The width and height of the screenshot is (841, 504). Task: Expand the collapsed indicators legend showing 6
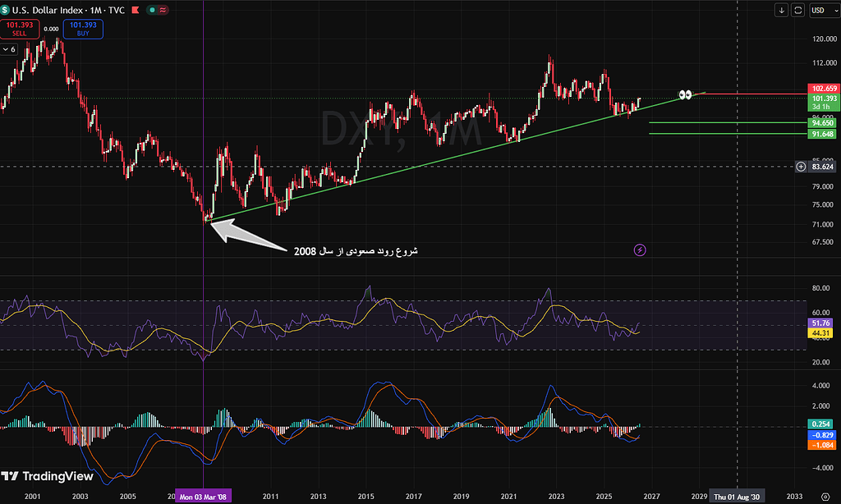[9, 49]
